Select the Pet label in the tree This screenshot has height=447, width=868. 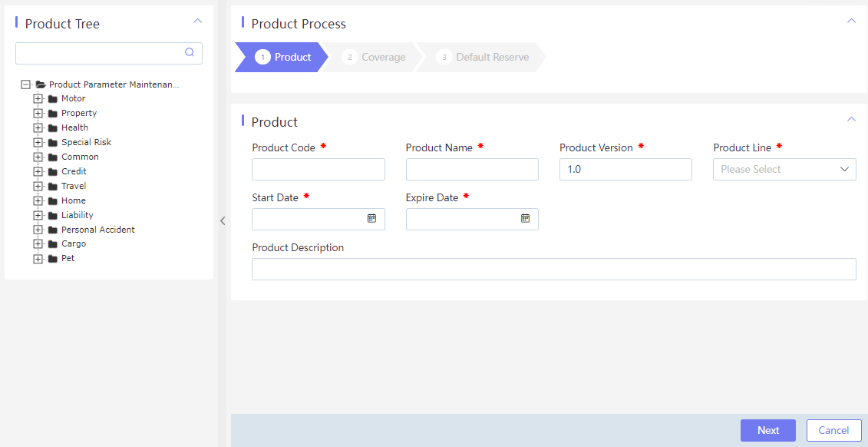click(x=68, y=259)
